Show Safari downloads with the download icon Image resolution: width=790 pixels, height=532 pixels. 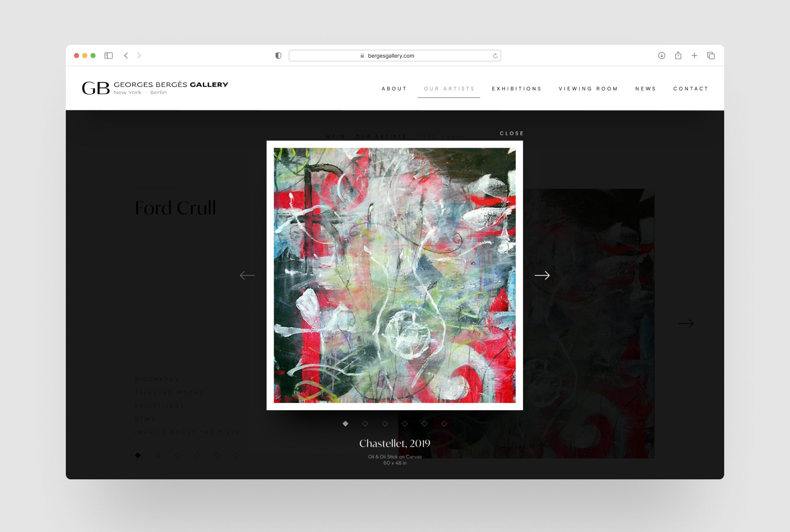662,56
